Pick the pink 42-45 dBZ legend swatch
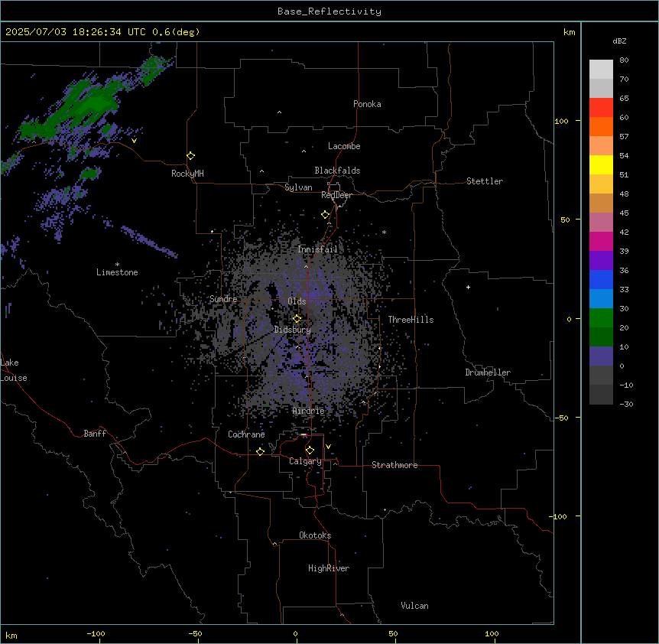 [x=601, y=223]
